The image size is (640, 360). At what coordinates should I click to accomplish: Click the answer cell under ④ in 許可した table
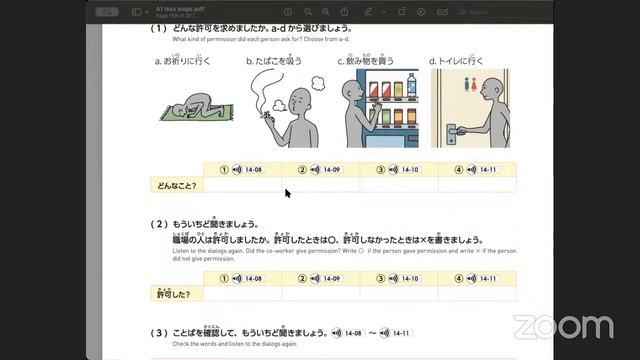tap(478, 293)
